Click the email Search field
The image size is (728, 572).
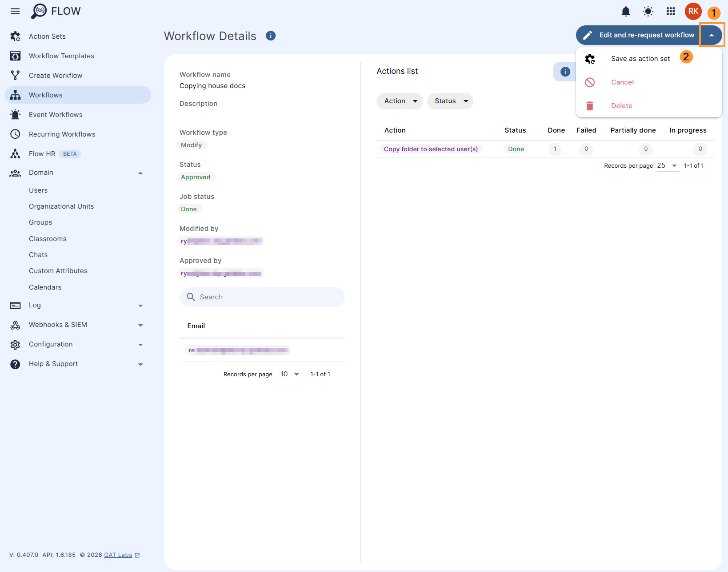[x=262, y=297]
